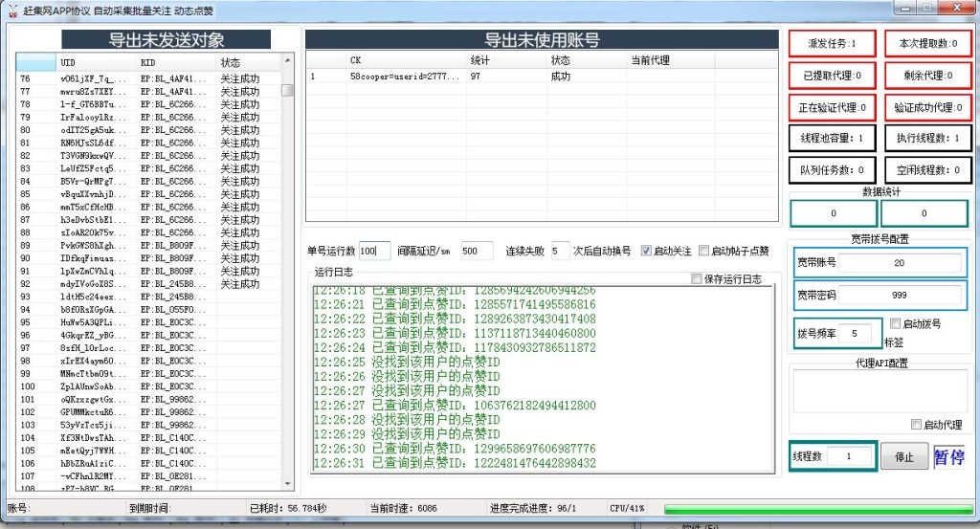
Task: Uncheck the 启动关注 checkbox
Action: click(x=646, y=251)
